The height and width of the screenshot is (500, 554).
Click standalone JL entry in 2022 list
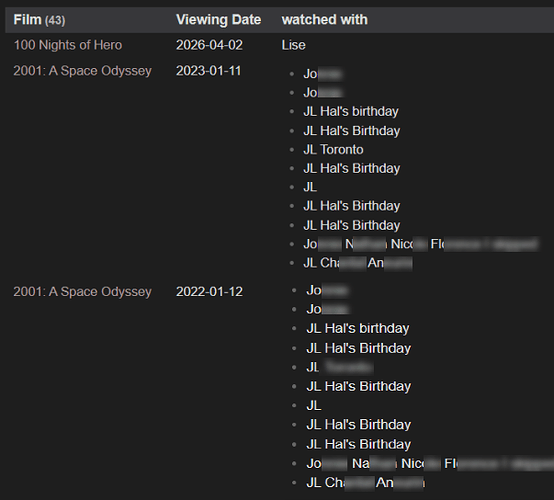coord(314,406)
